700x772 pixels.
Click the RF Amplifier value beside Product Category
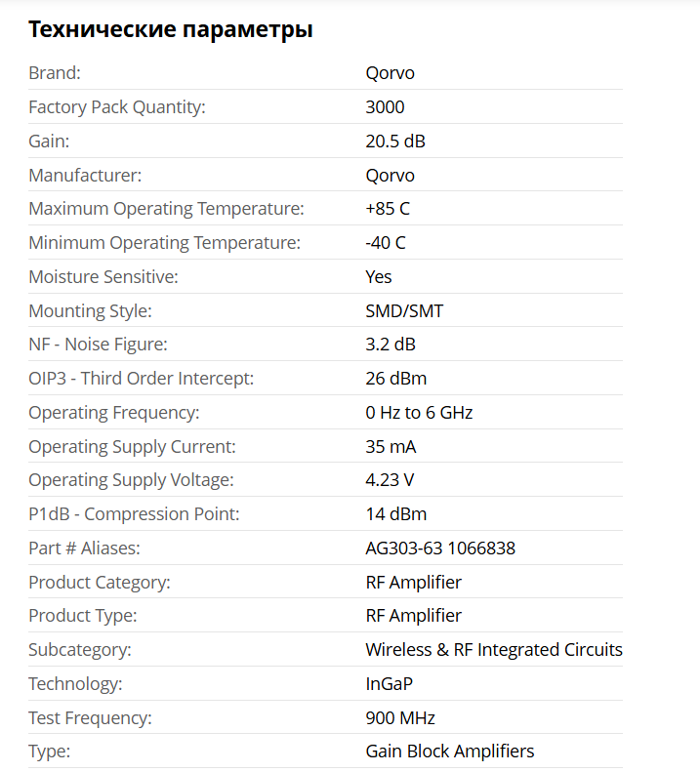coord(413,583)
